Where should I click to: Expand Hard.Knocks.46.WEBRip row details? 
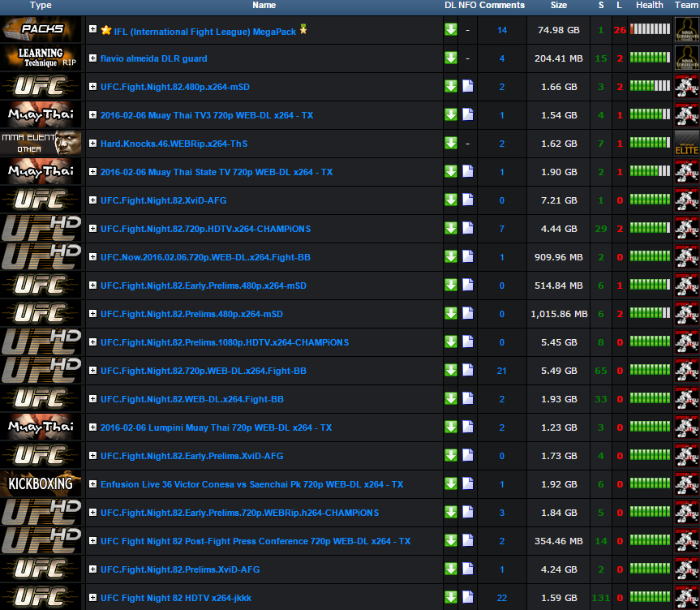pos(92,144)
